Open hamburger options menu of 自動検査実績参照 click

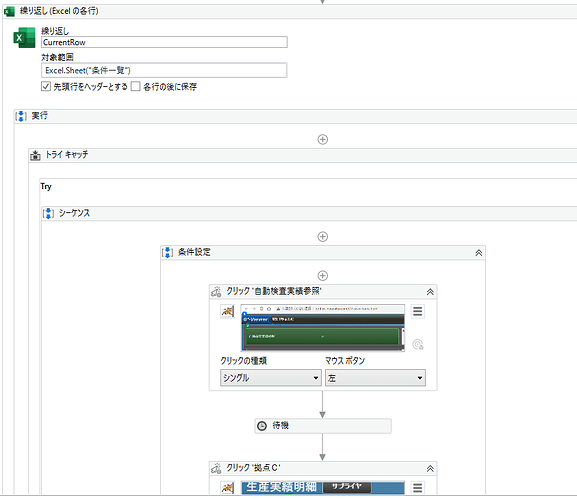coord(418,312)
